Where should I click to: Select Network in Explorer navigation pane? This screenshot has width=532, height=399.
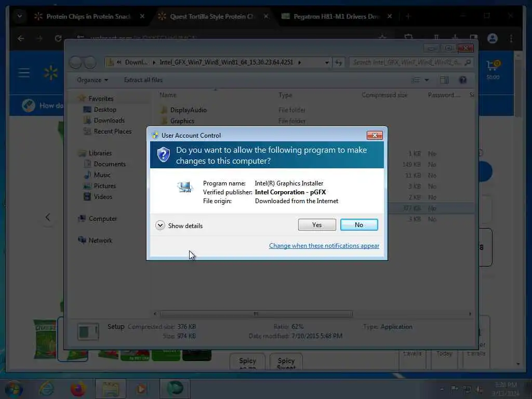(x=100, y=240)
